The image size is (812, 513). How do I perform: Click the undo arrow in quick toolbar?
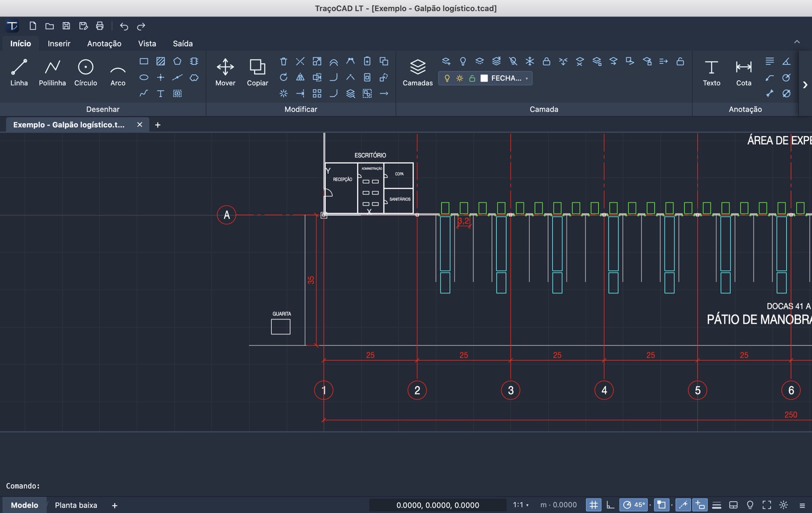tap(124, 26)
